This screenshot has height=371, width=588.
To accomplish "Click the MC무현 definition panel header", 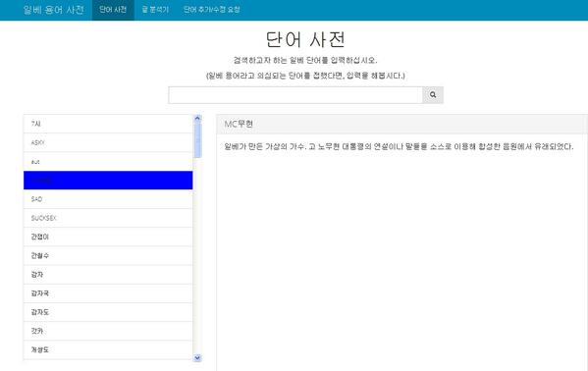I will pos(402,125).
